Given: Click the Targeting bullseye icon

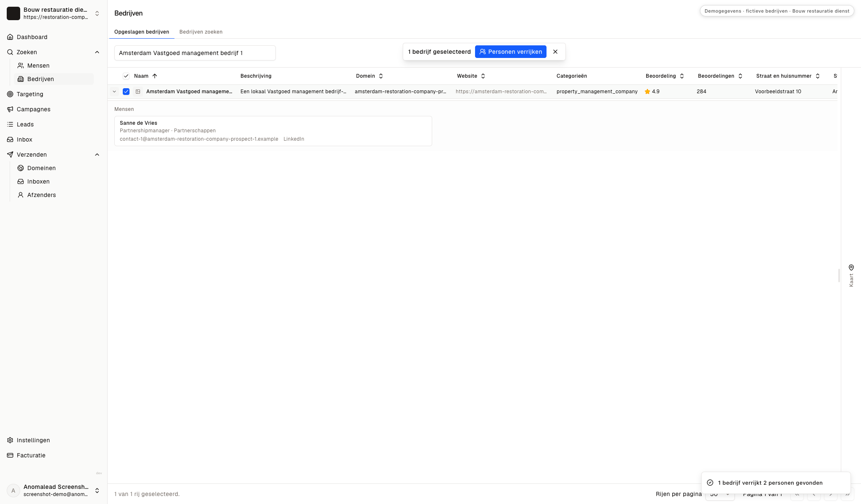Looking at the screenshot, I should pyautogui.click(x=10, y=94).
